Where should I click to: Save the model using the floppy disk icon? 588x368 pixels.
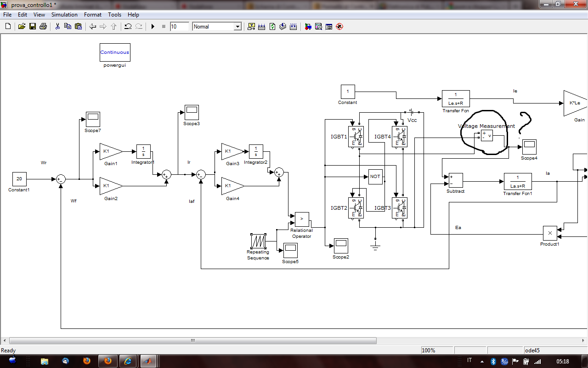pyautogui.click(x=33, y=27)
